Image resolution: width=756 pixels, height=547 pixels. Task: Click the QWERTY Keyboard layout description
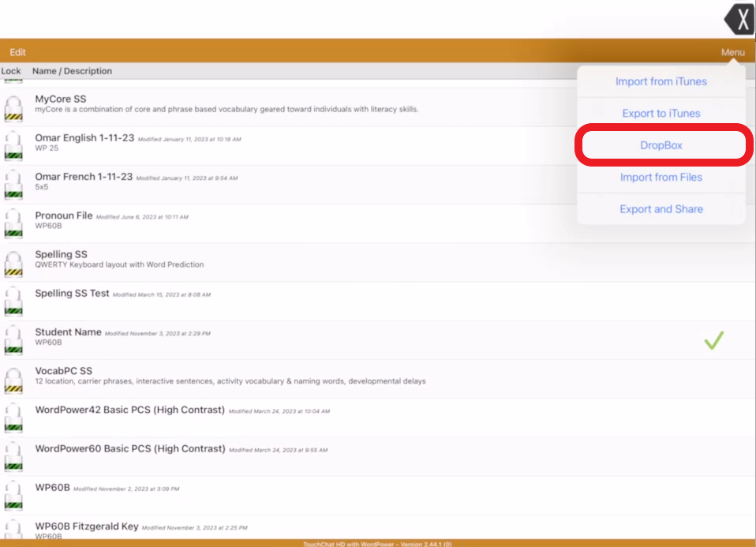(119, 264)
